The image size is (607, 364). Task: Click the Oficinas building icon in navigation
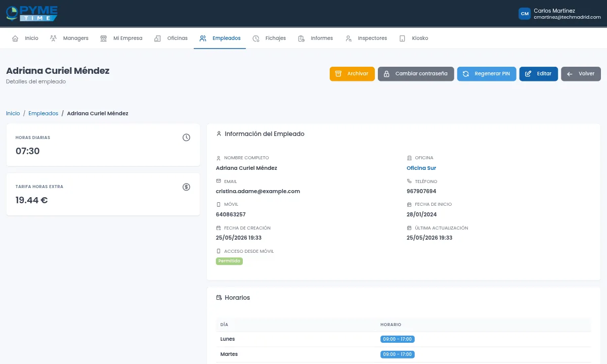point(157,38)
